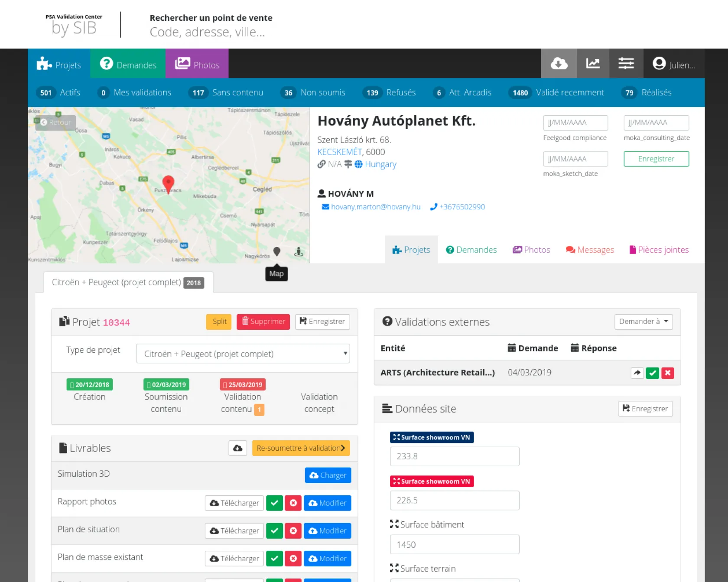Open the filter sliders settings icon

(x=626, y=64)
